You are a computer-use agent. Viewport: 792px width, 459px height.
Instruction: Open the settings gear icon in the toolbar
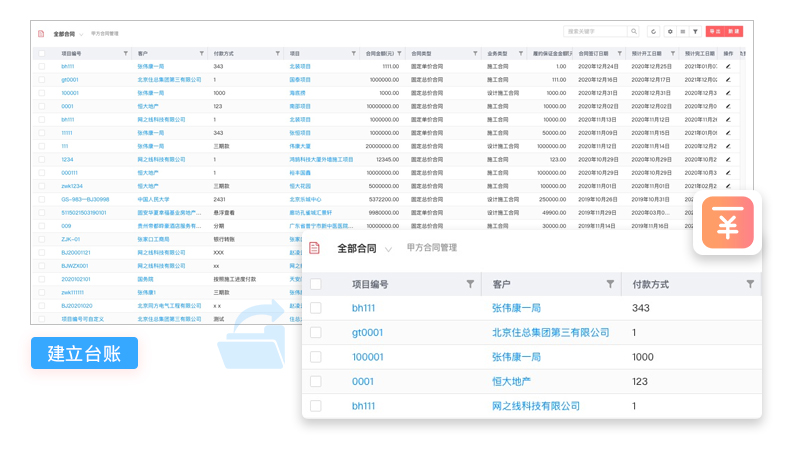(670, 32)
